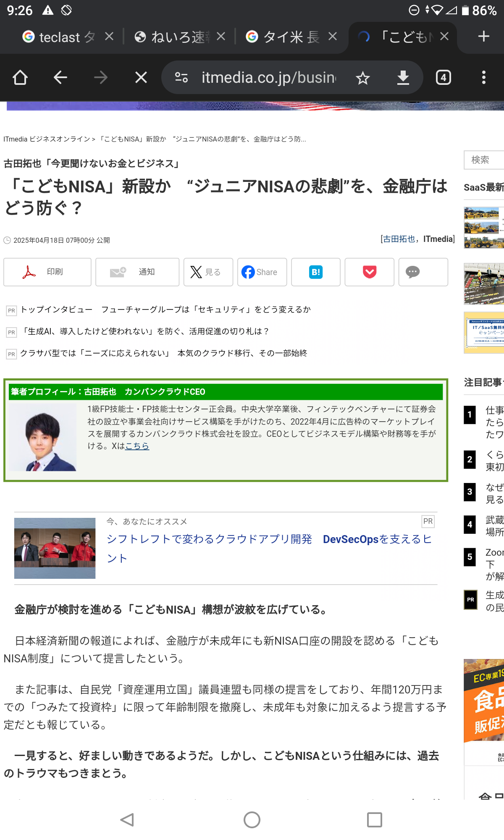Screen dimensions: 504x840
Task: Tap the EC orange advertisement banner
Action: pos(484,701)
